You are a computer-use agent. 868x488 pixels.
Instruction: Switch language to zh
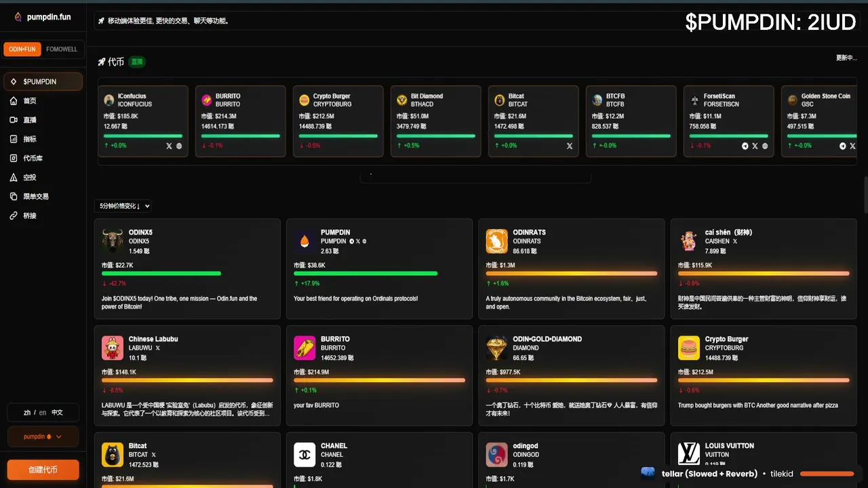pos(27,412)
